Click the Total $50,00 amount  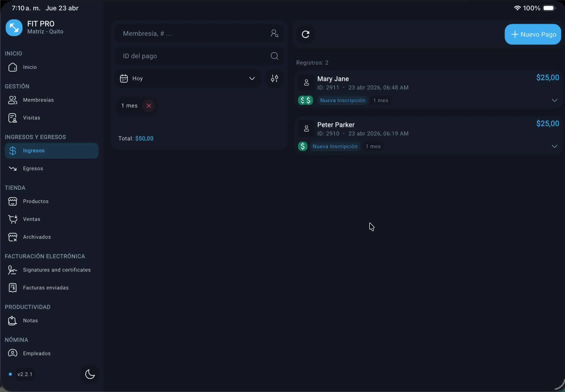(144, 138)
